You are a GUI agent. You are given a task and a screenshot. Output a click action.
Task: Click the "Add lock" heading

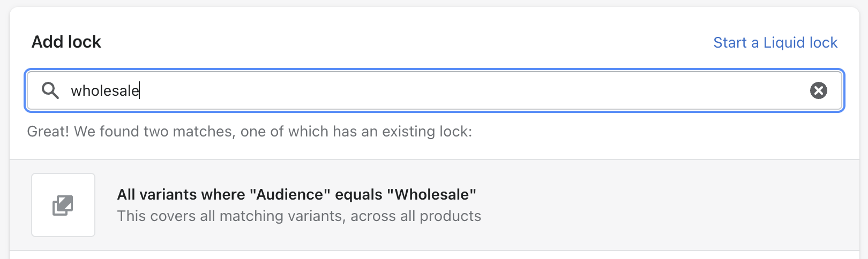click(66, 42)
